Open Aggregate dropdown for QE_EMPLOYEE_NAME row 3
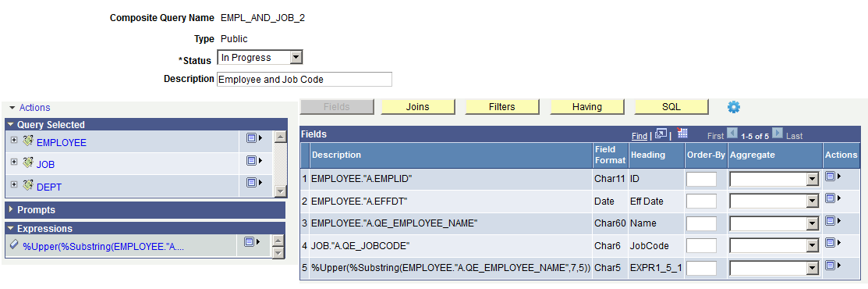The width and height of the screenshot is (868, 289). (812, 223)
